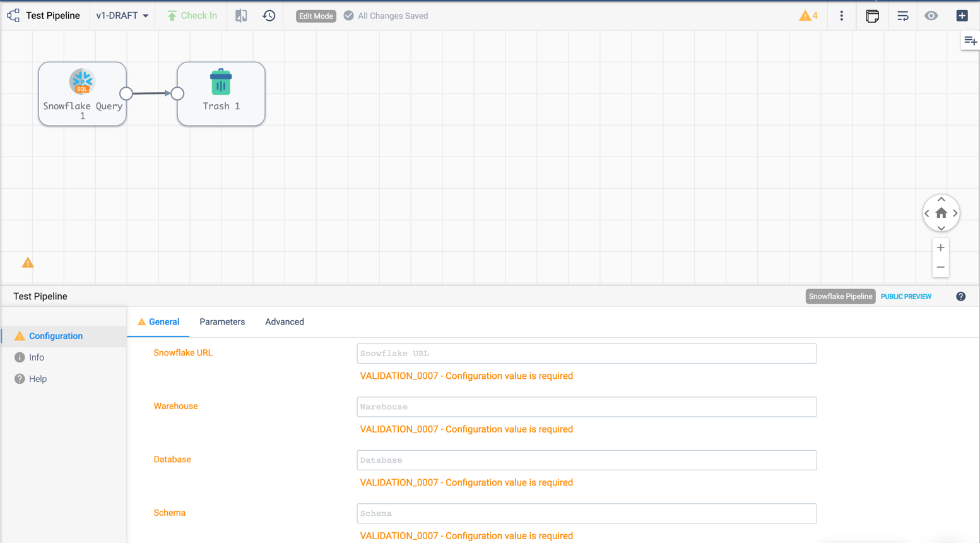Open the compare versions icon
980x543 pixels.
241,16
